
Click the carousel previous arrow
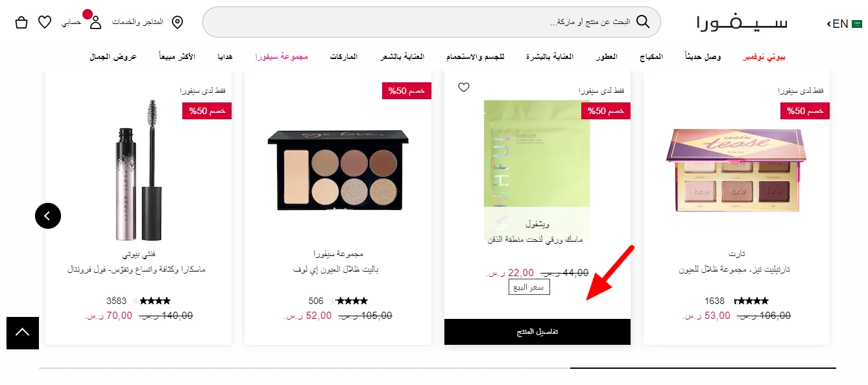coord(48,216)
